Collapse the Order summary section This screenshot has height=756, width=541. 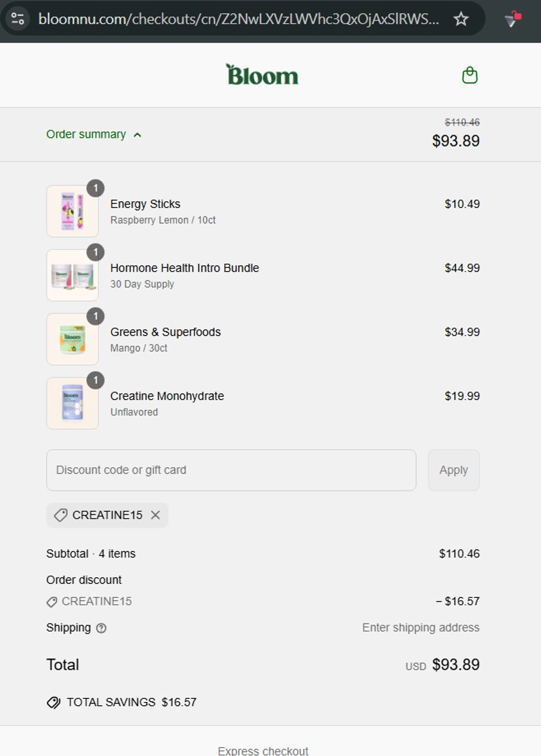click(86, 135)
